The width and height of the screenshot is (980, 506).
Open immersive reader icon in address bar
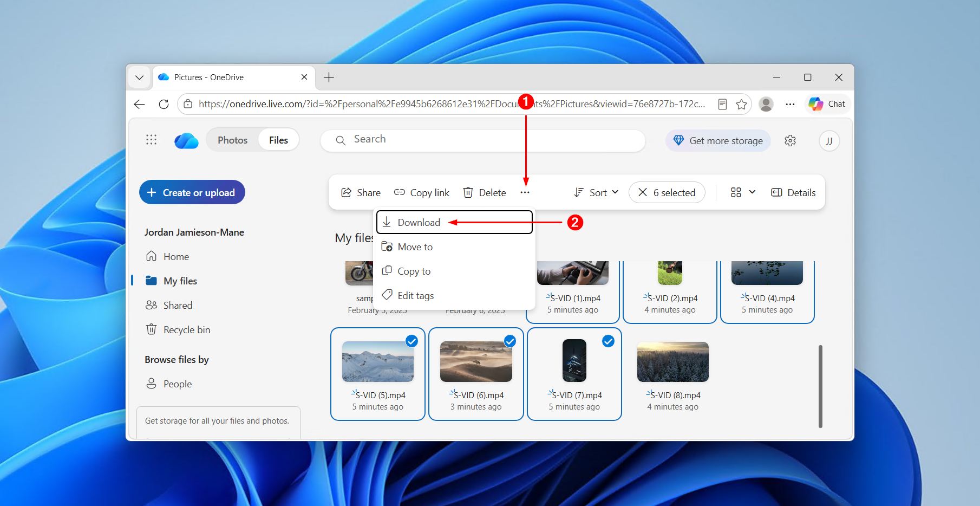coord(722,104)
